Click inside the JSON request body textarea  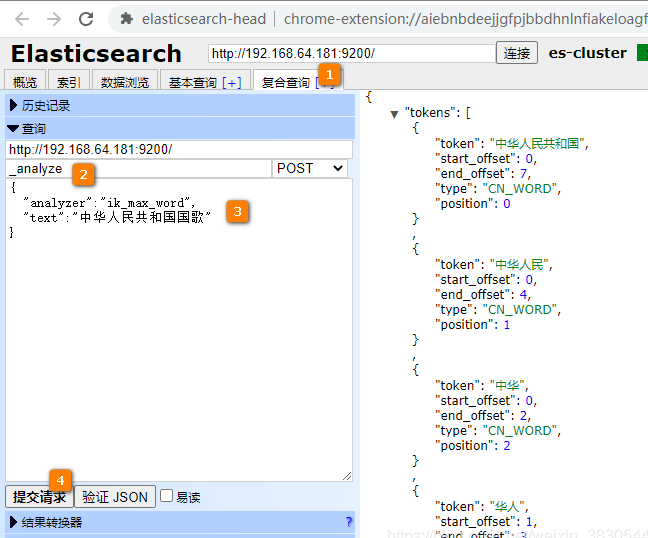179,331
